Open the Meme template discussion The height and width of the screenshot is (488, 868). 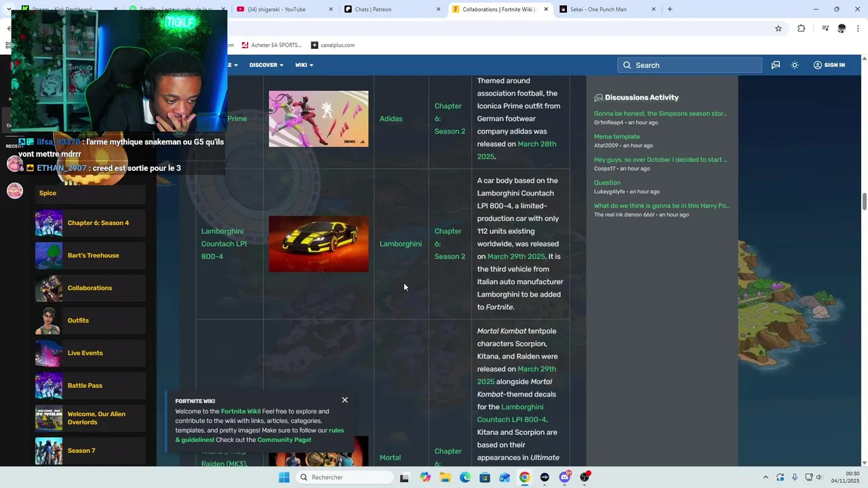click(617, 137)
